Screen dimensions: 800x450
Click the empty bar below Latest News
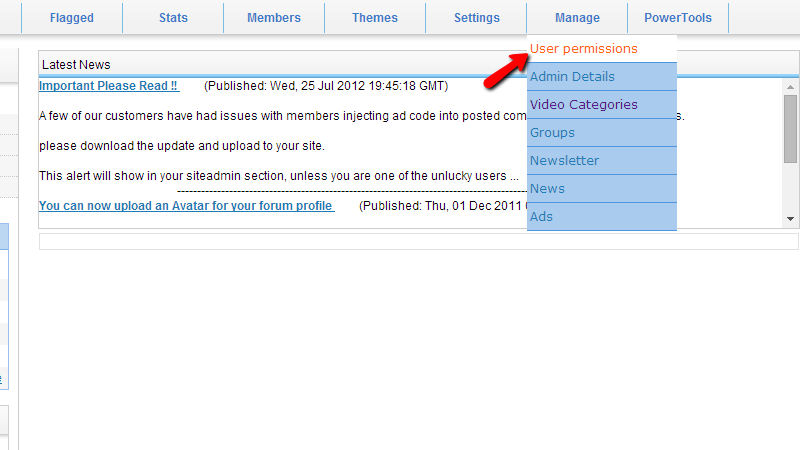tap(418, 241)
